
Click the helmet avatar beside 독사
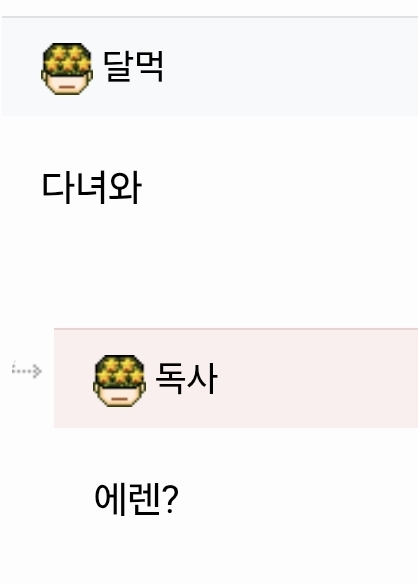pos(119,381)
